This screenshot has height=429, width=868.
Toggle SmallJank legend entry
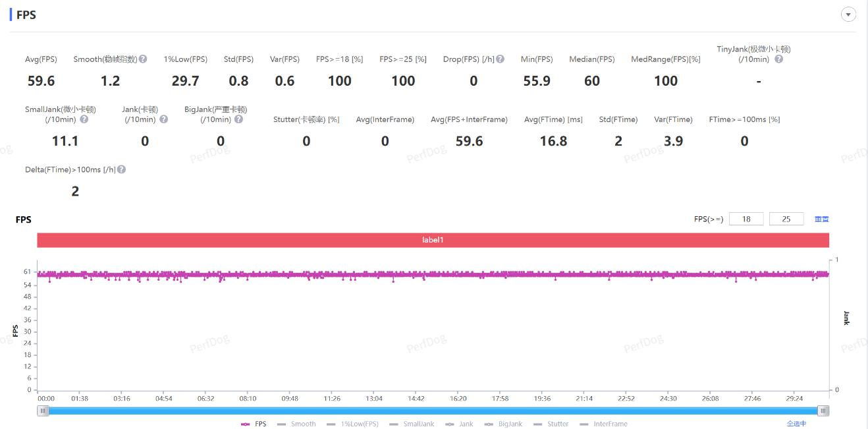tap(412, 424)
